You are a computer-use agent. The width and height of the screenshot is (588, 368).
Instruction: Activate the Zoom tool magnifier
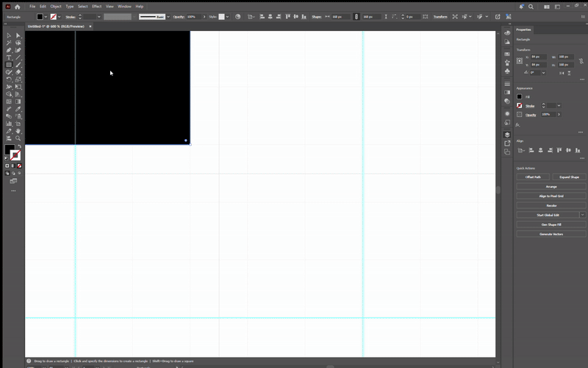click(18, 138)
